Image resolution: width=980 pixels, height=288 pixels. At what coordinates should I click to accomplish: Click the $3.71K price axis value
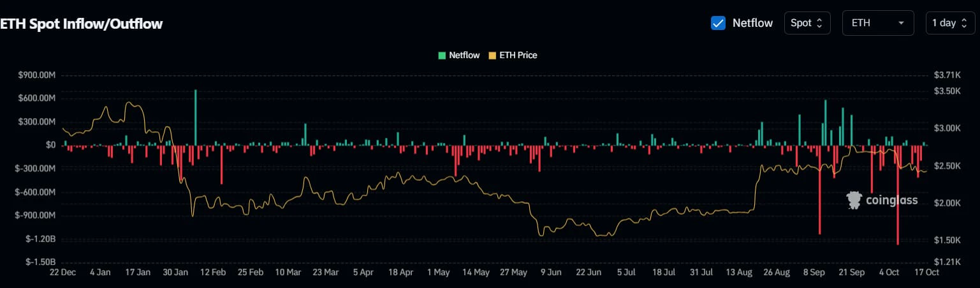(946, 75)
